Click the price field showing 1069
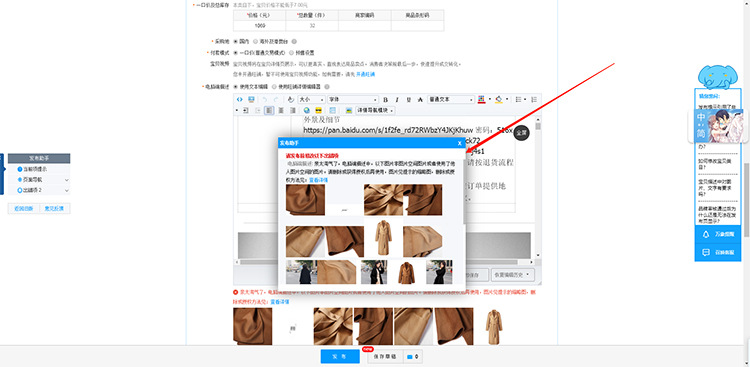Image resolution: width=750 pixels, height=367 pixels. click(260, 26)
